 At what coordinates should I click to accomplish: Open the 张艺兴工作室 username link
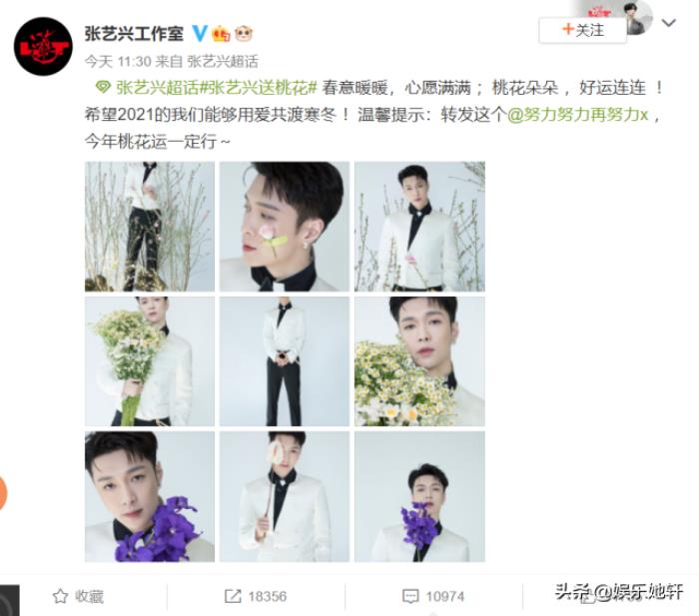pos(134,33)
